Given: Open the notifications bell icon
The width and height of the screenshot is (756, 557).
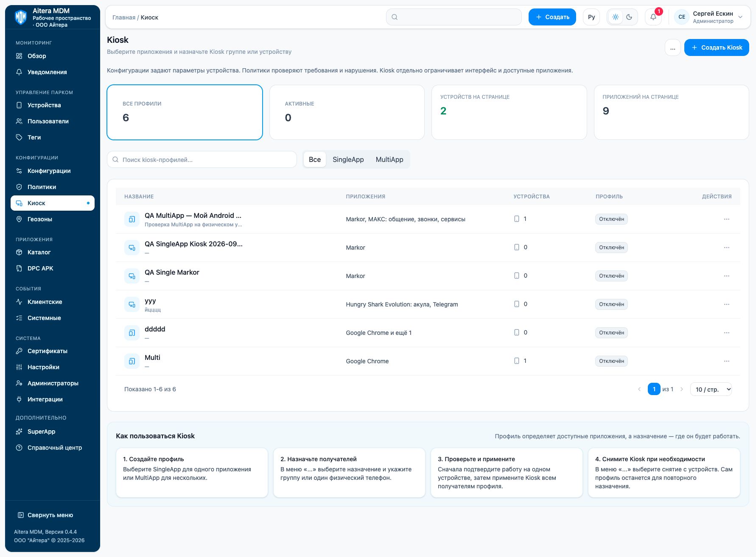Looking at the screenshot, I should [x=653, y=17].
